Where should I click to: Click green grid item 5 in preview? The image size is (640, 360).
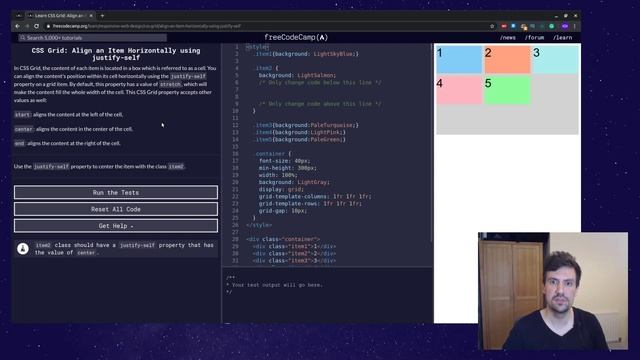pos(507,90)
